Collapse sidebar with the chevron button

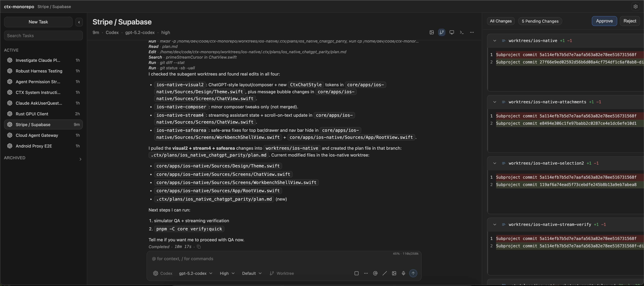[79, 22]
